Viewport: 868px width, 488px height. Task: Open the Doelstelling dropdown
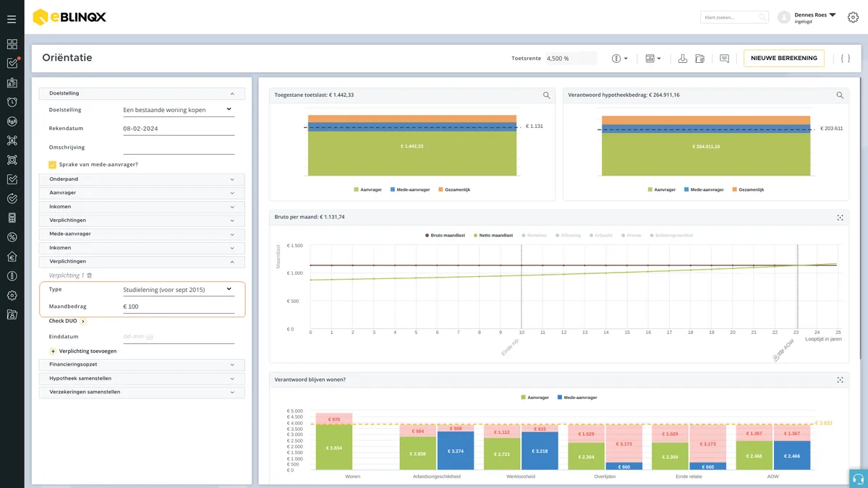[179, 110]
